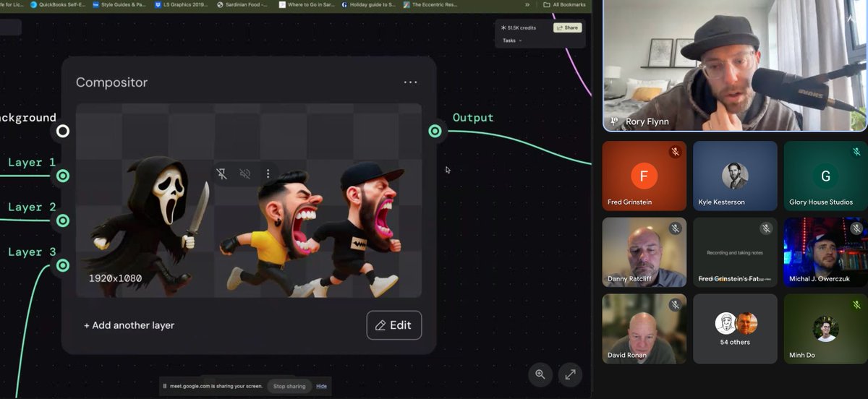
Task: Click the zoom magnifier button on canvas
Action: click(x=540, y=374)
